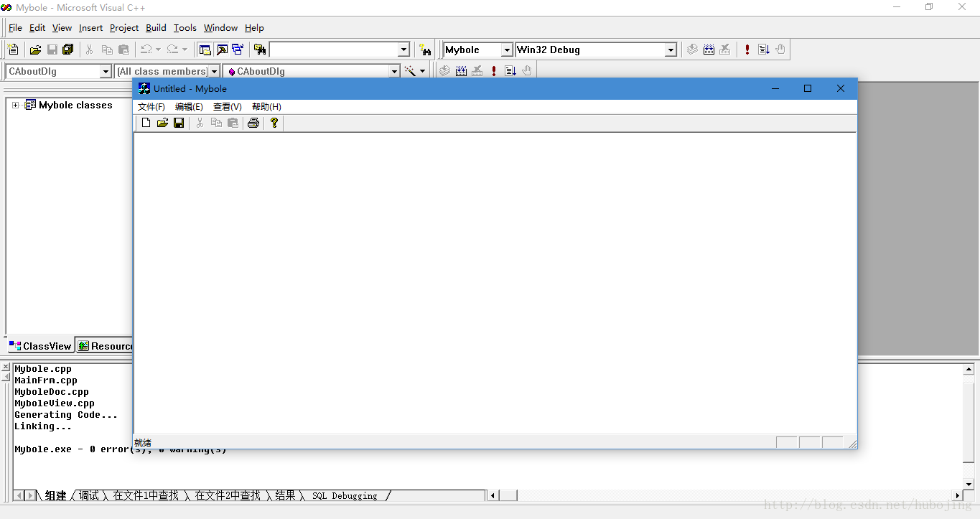Open the WizardBar actions dropdown arrow
Image resolution: width=980 pixels, height=519 pixels.
point(422,71)
